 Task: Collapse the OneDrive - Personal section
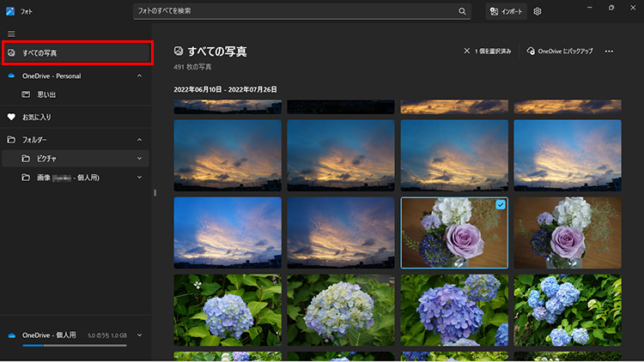(x=139, y=76)
